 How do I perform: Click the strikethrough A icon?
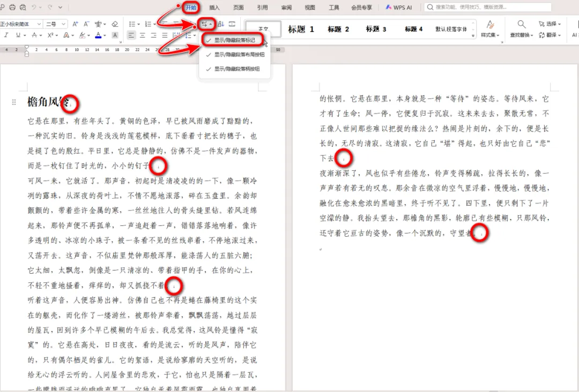[x=34, y=35]
